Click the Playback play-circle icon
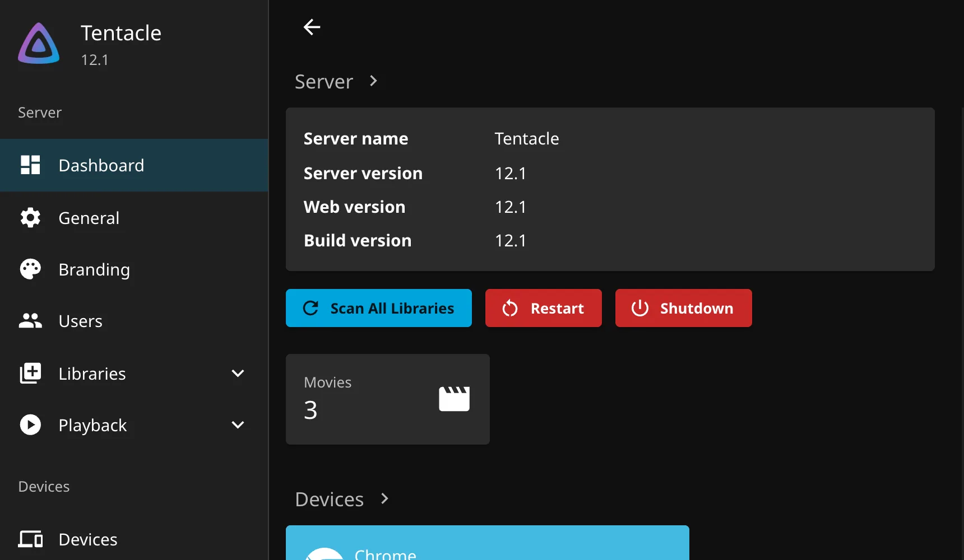Screen dimensions: 964x560 30,425
